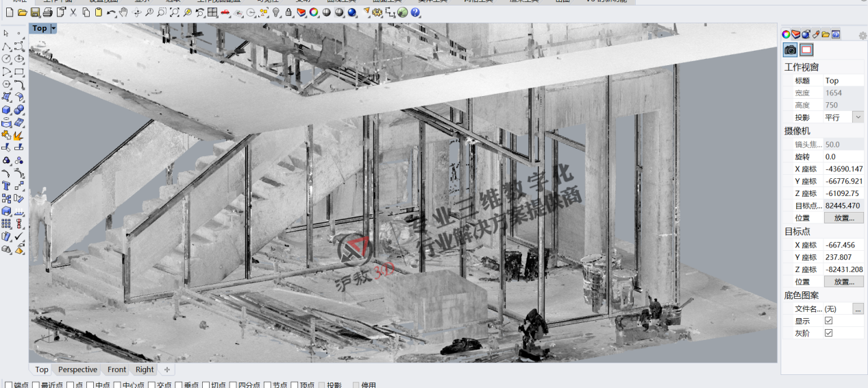The height and width of the screenshot is (388, 868).
Task: Click the Save file icon in the toolbar
Action: [x=35, y=12]
